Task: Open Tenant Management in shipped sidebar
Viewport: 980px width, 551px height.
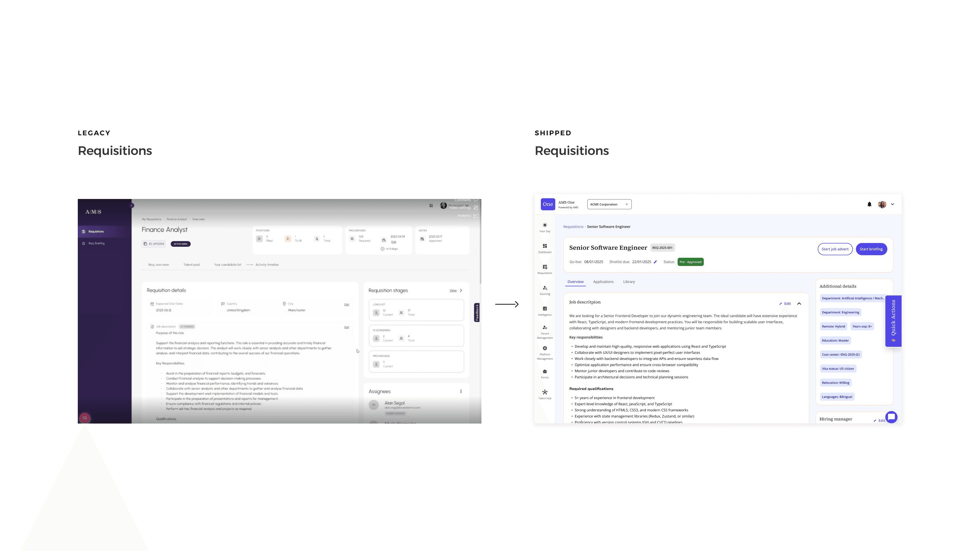Action: 545,332
